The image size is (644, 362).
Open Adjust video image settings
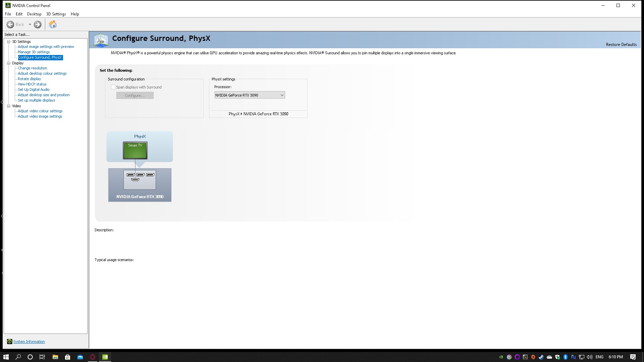click(x=40, y=116)
